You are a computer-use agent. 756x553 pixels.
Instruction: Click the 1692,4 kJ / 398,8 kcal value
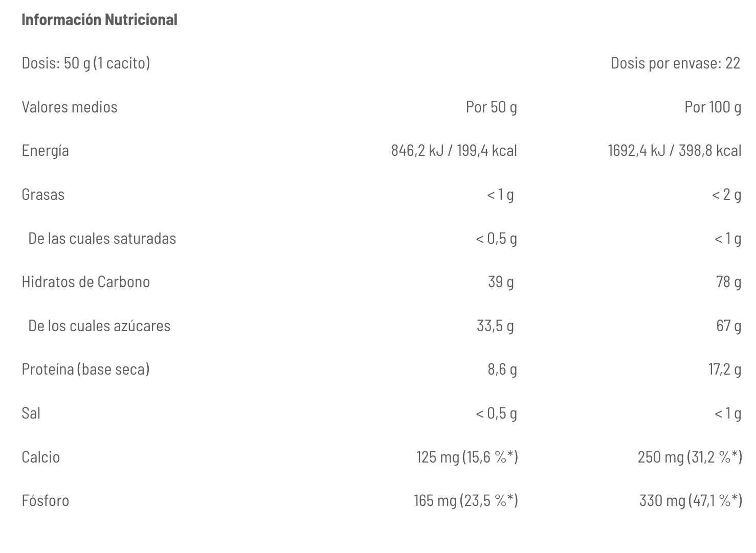point(674,151)
